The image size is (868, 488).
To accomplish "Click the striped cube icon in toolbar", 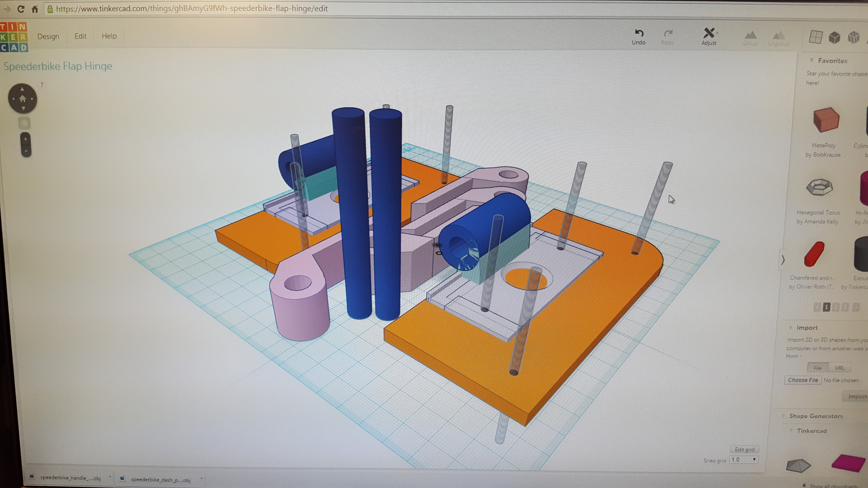I will click(853, 37).
